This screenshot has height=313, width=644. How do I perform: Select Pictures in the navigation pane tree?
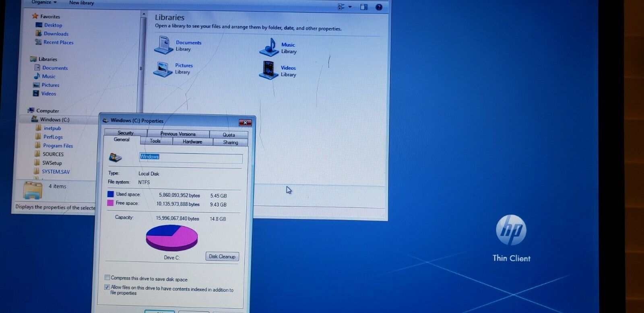coord(50,85)
